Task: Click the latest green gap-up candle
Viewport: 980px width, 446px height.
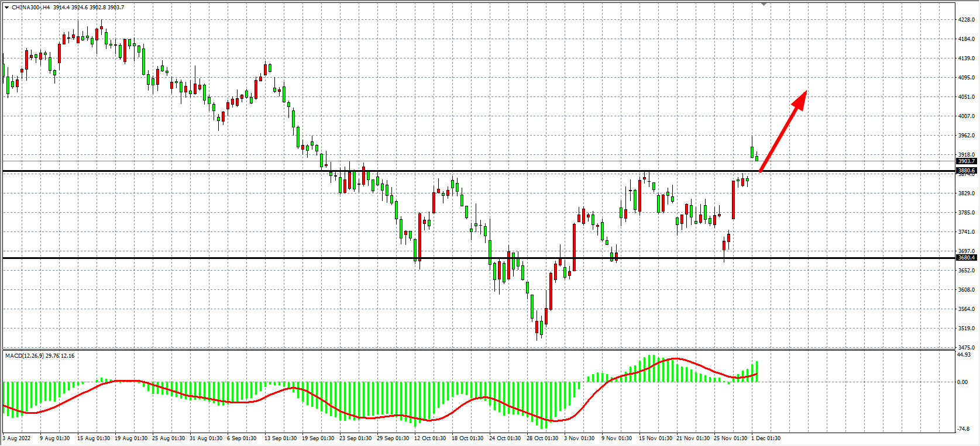Action: tap(752, 152)
